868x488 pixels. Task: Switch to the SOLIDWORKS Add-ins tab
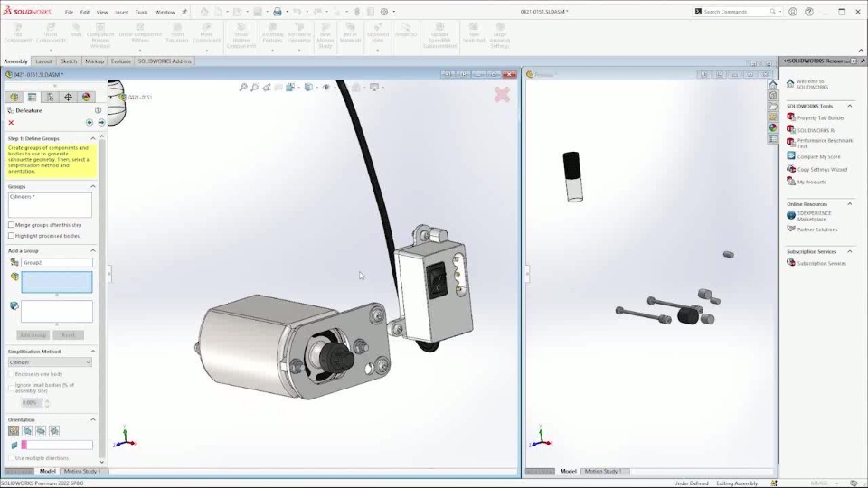(165, 61)
